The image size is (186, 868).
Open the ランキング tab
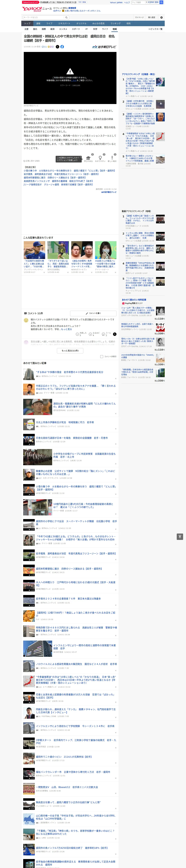pos(115,24)
